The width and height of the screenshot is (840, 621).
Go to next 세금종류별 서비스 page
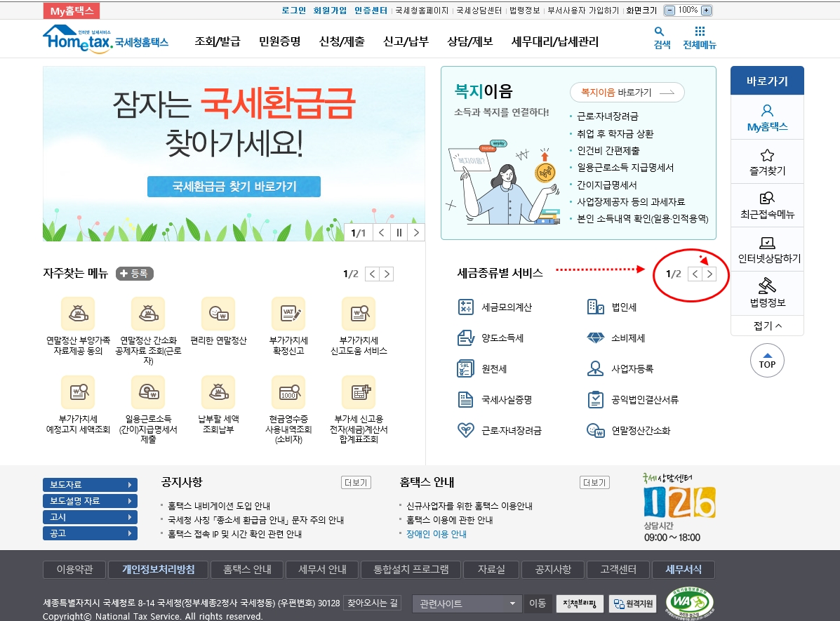pos(709,274)
